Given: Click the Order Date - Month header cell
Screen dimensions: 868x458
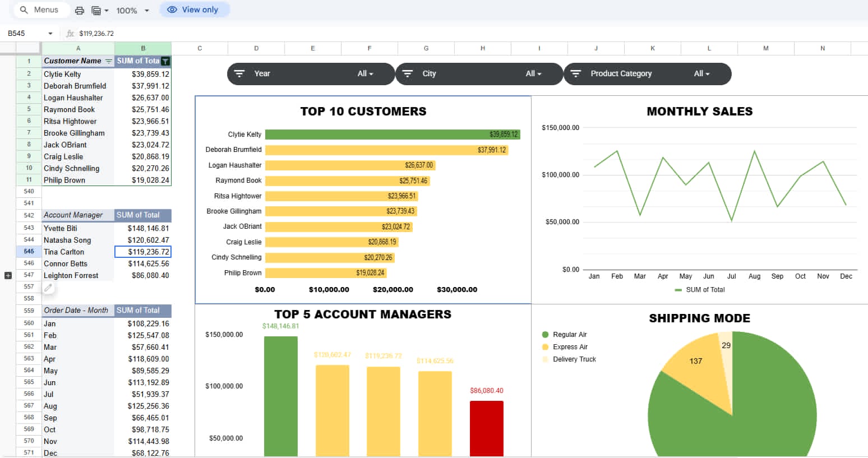Looking at the screenshot, I should pos(78,311).
